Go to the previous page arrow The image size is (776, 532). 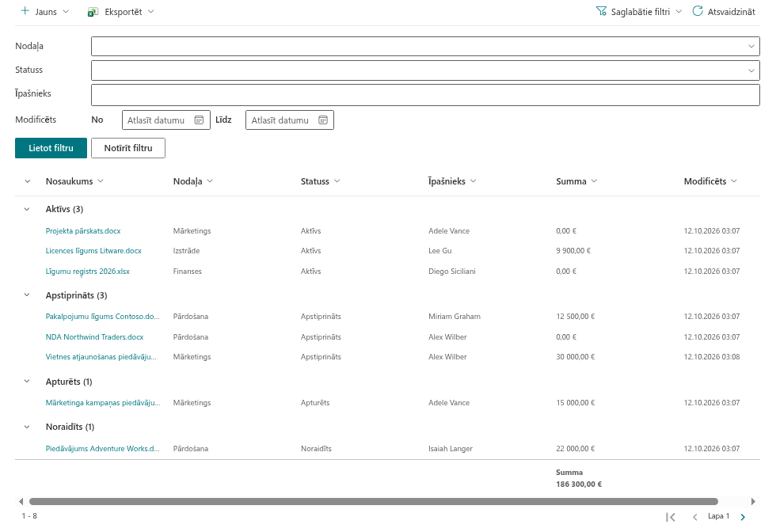[x=695, y=517]
